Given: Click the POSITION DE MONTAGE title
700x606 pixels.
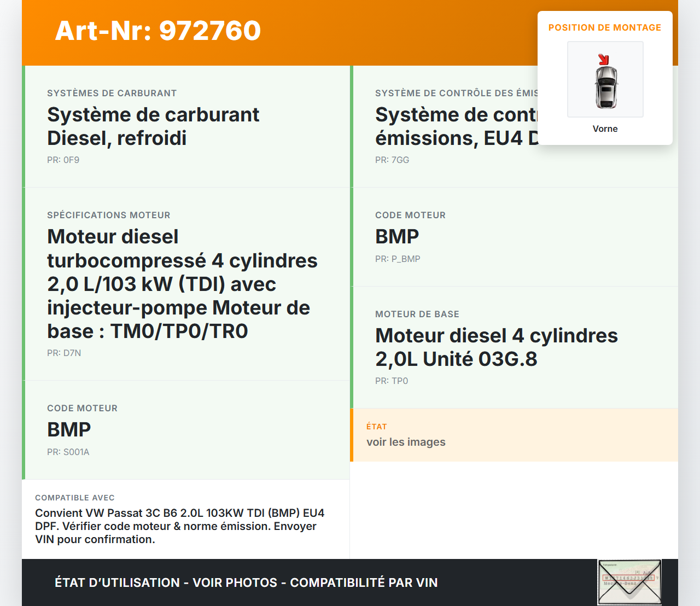Looking at the screenshot, I should pyautogui.click(x=604, y=27).
